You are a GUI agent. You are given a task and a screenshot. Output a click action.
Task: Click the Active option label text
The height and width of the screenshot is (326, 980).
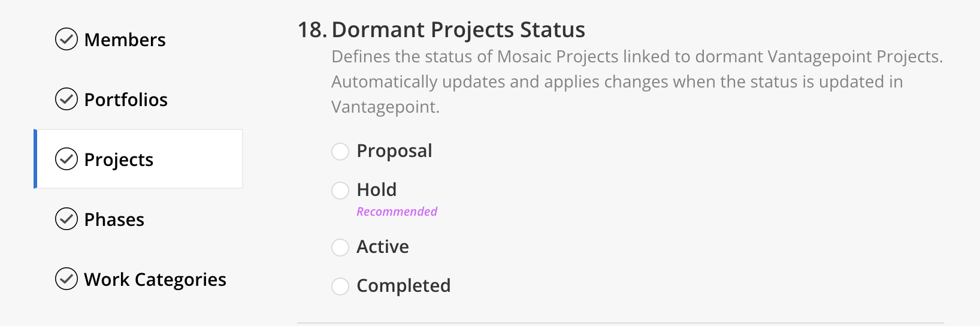[x=383, y=247]
